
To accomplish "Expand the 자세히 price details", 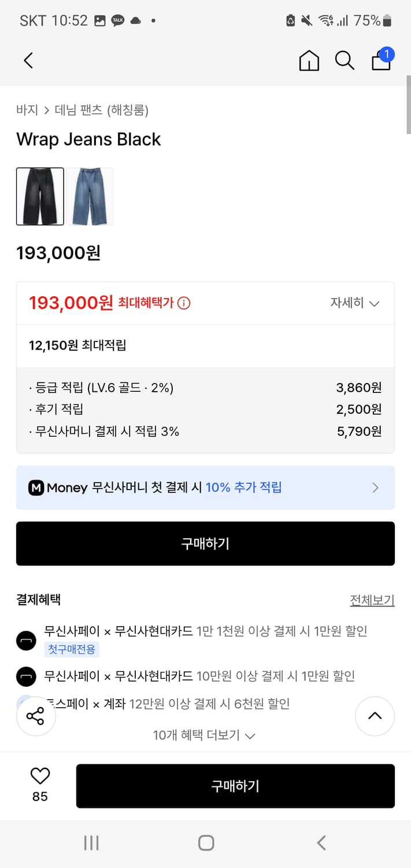I will point(354,303).
